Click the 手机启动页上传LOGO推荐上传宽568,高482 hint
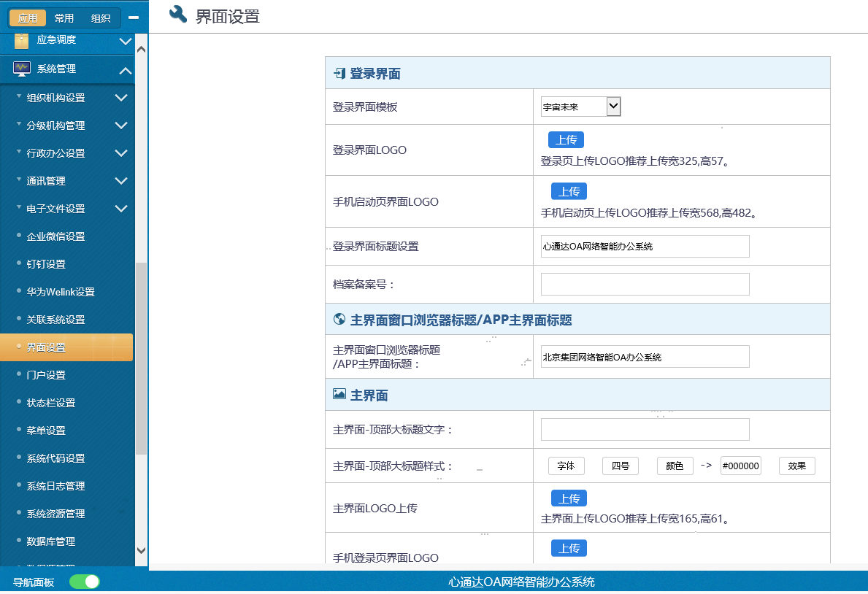868x594 pixels. [649, 212]
